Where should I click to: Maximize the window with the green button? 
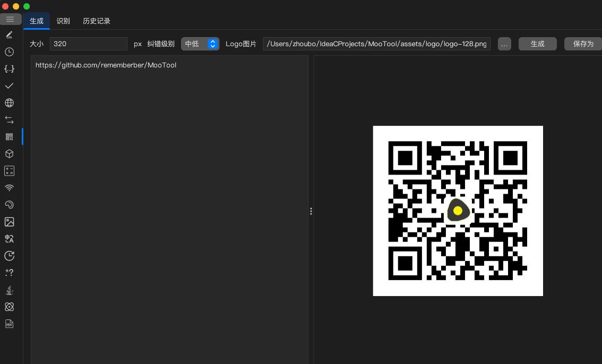[x=27, y=6]
